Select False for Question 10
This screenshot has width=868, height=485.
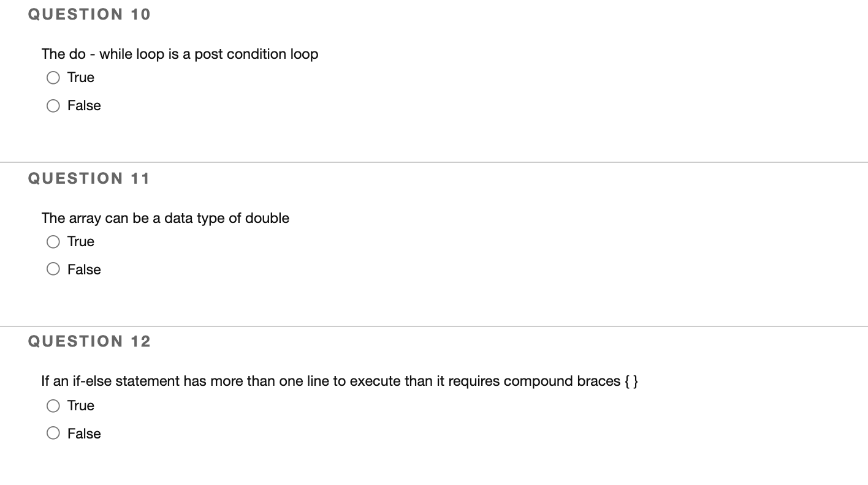(x=53, y=105)
